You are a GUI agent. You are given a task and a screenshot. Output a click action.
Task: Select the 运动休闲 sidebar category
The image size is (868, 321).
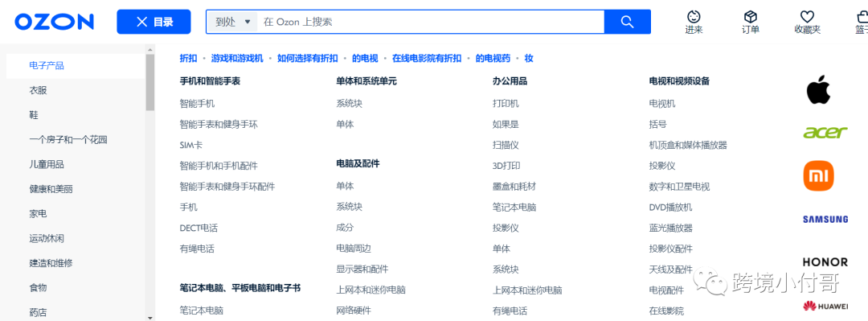coord(47,238)
